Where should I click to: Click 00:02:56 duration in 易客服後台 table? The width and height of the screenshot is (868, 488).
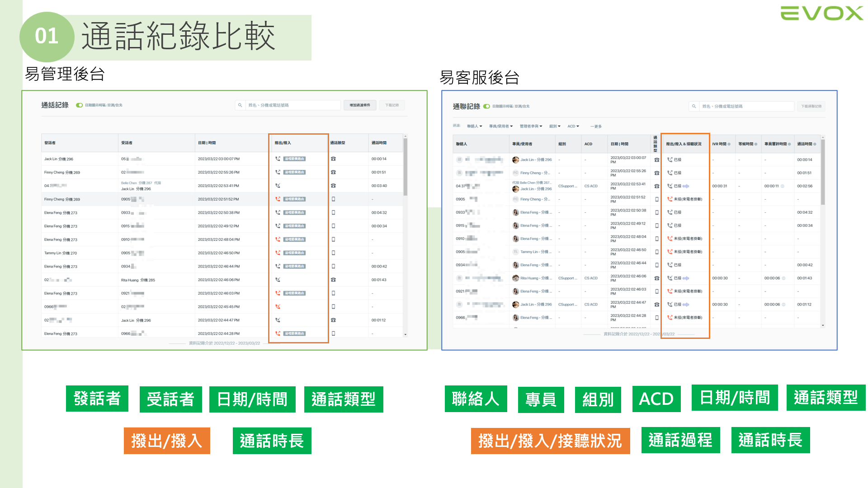(x=805, y=186)
